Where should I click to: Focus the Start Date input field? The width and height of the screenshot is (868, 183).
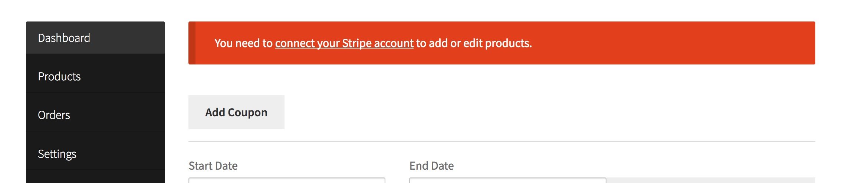coord(287,180)
